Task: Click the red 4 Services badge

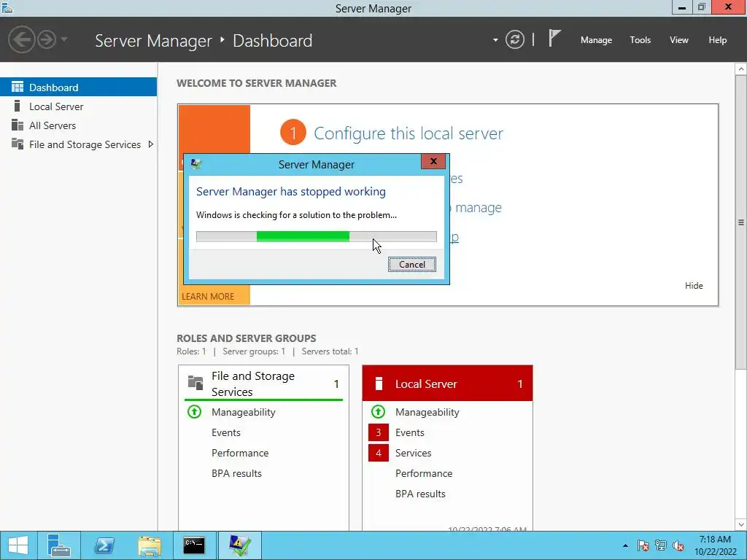Action: pos(379,453)
